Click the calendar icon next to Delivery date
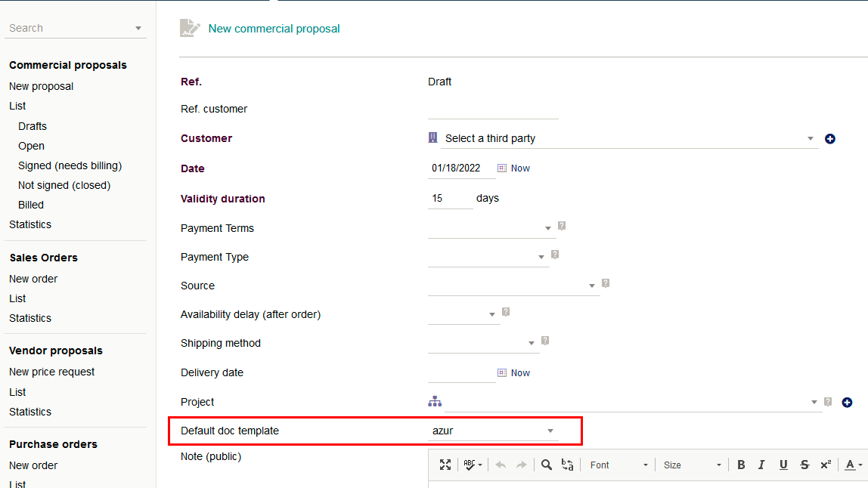The width and height of the screenshot is (868, 488). pyautogui.click(x=501, y=373)
